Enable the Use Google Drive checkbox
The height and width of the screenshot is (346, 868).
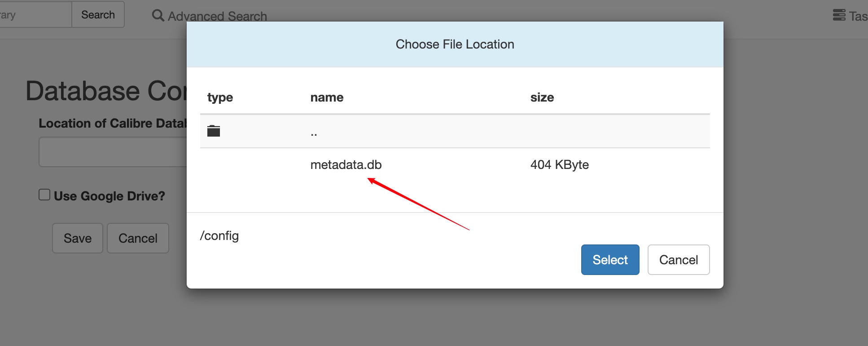click(x=44, y=195)
